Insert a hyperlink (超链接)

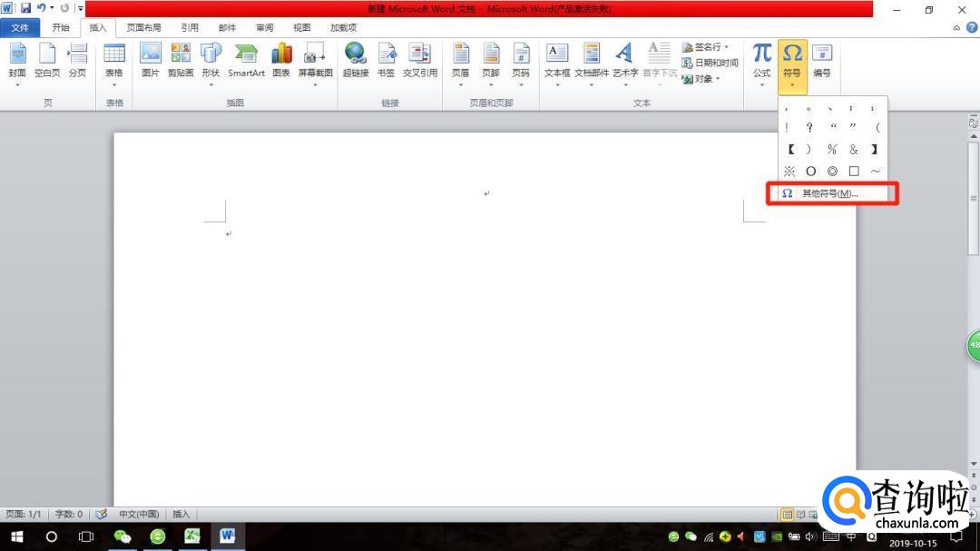click(x=356, y=63)
